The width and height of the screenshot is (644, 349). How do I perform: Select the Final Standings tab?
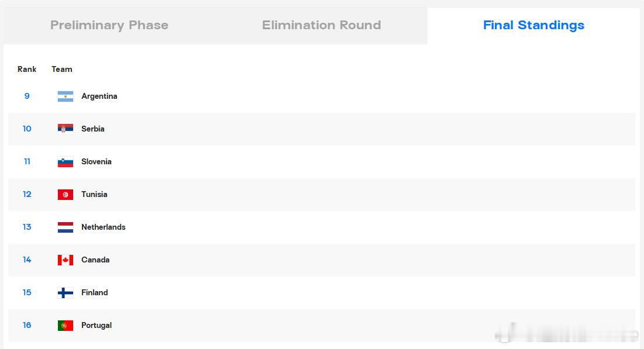click(533, 26)
